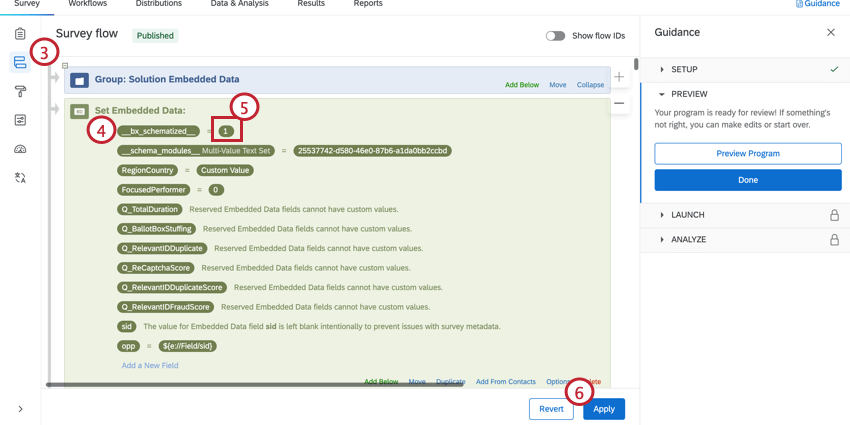Click the Set Embedded Data block icon
850x425 pixels.
[79, 111]
